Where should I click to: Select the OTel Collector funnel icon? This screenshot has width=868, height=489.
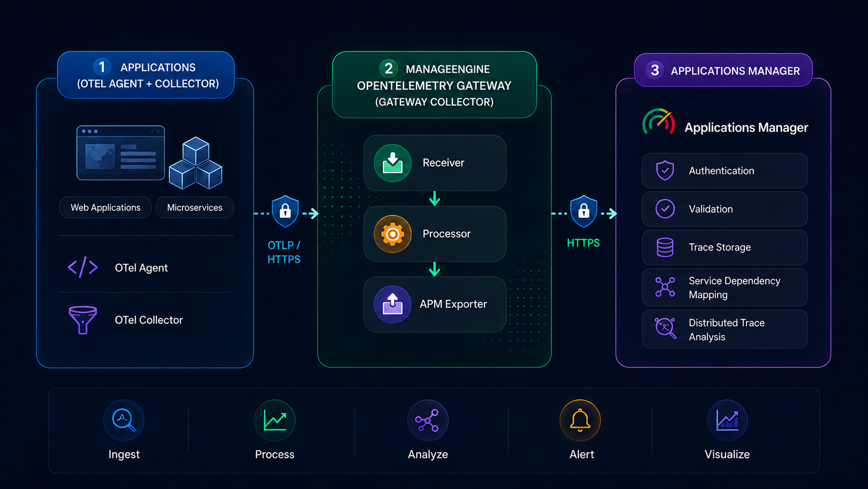(83, 320)
